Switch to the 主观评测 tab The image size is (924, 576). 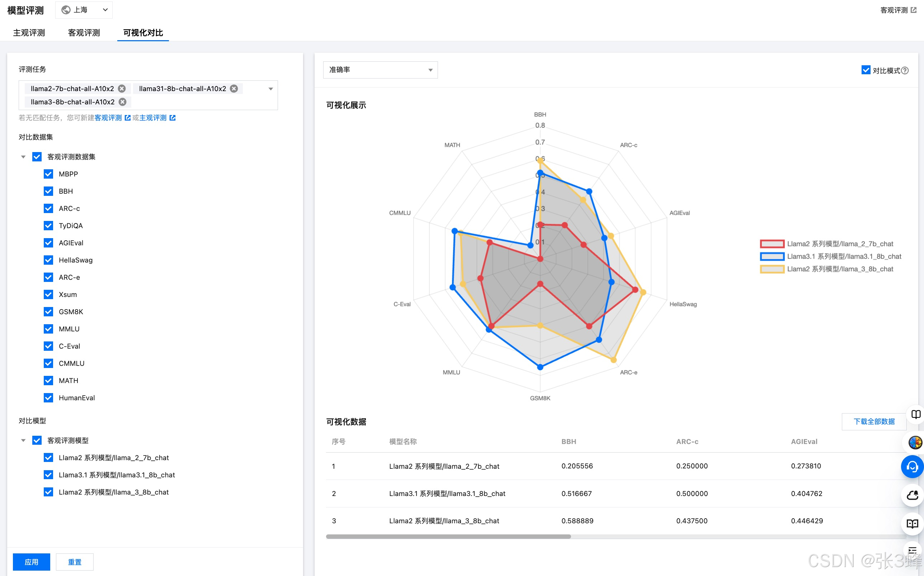point(29,33)
